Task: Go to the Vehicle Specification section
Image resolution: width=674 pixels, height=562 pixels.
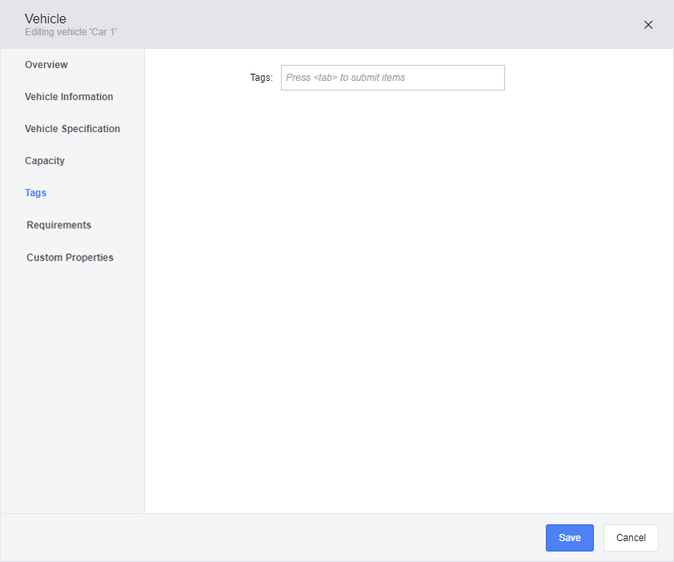Action: 72,129
